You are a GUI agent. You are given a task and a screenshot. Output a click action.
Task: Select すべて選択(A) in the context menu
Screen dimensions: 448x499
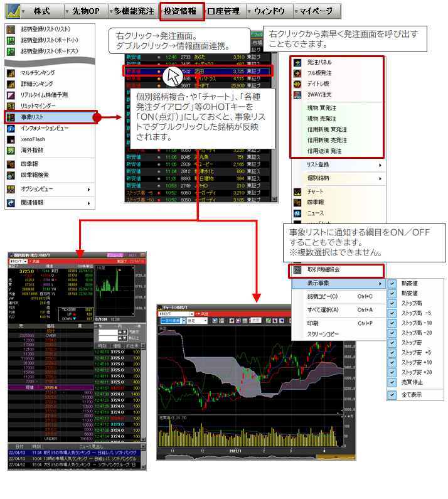[339, 310]
